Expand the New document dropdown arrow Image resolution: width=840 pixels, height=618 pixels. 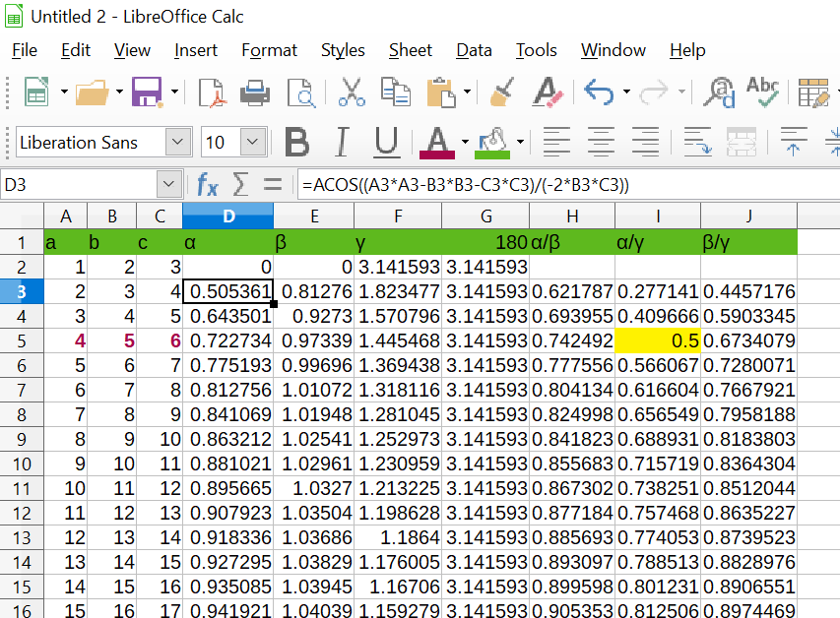(64, 93)
